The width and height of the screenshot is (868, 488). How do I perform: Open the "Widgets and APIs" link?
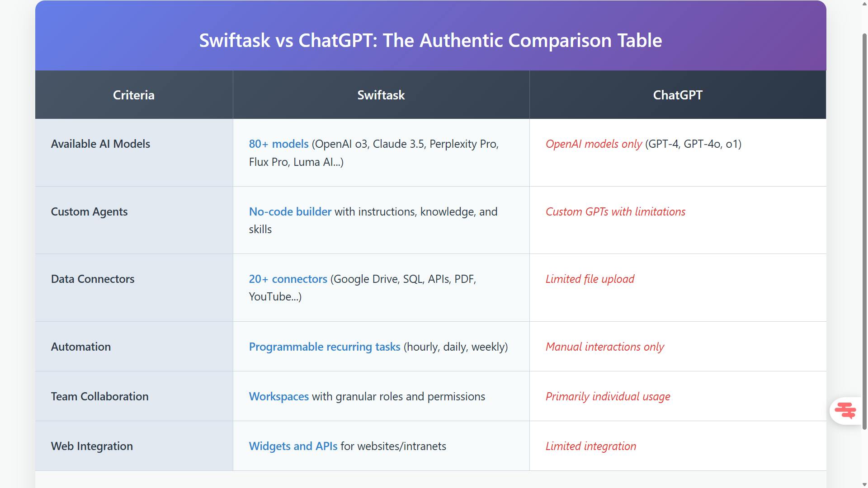tap(293, 446)
